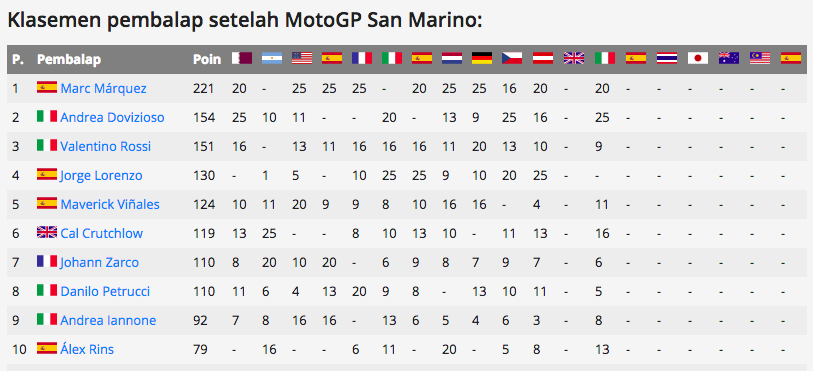This screenshot has width=813, height=371.
Task: Click the Poin column header
Action: (x=207, y=59)
